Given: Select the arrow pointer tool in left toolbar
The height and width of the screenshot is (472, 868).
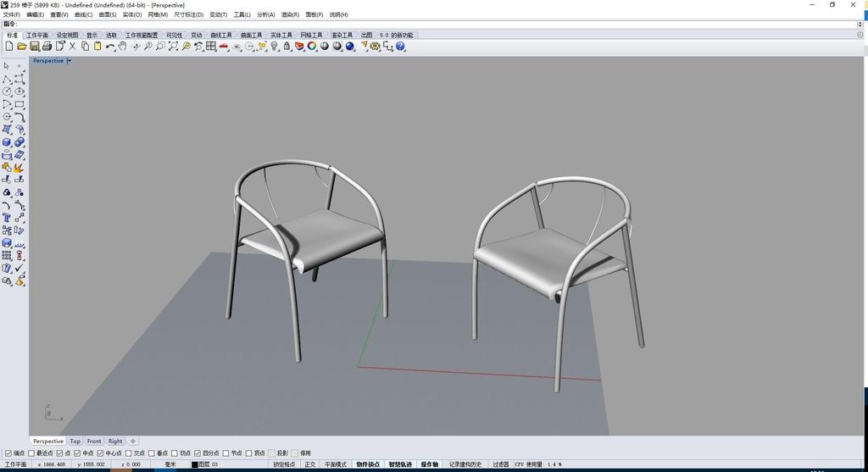Looking at the screenshot, I should click(7, 66).
